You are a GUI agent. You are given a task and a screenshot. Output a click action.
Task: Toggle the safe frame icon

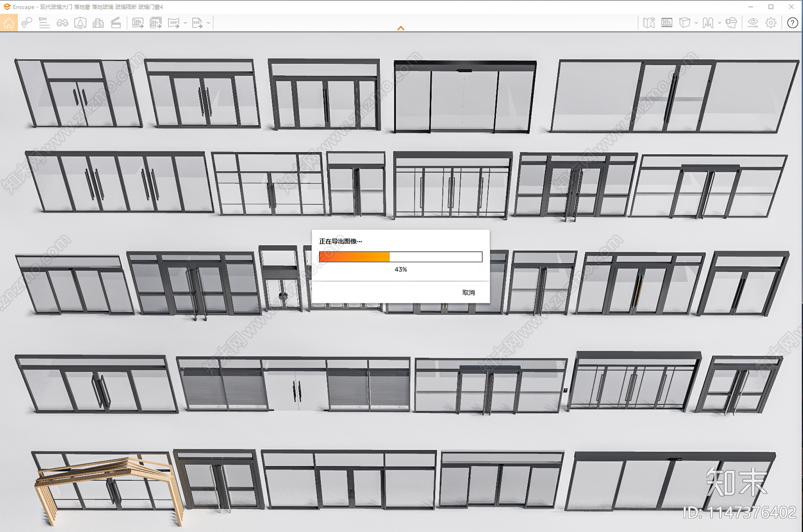[80, 23]
